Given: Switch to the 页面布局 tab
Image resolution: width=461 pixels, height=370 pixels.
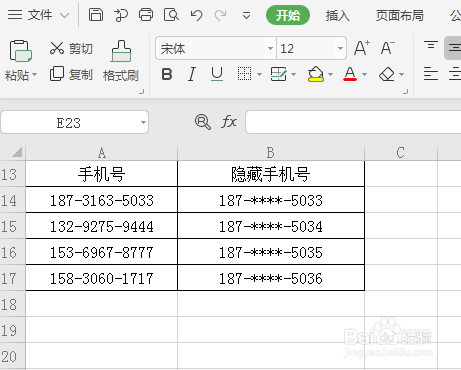Looking at the screenshot, I should click(399, 15).
